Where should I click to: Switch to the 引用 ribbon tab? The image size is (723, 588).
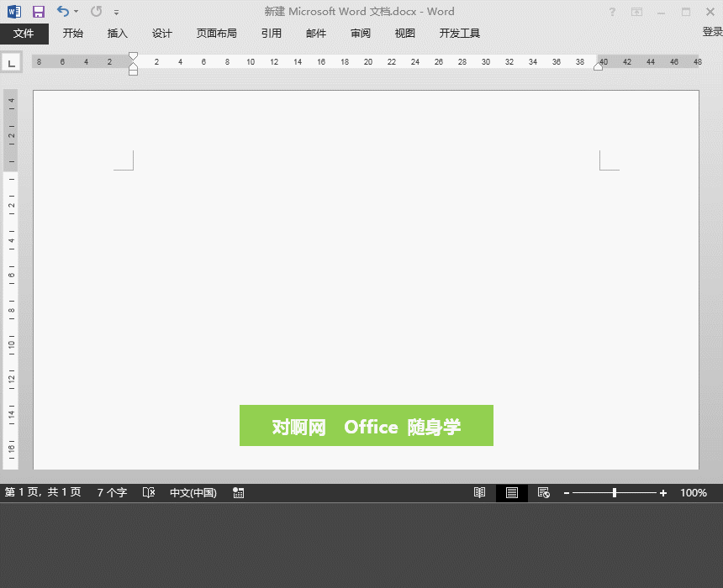pos(271,33)
